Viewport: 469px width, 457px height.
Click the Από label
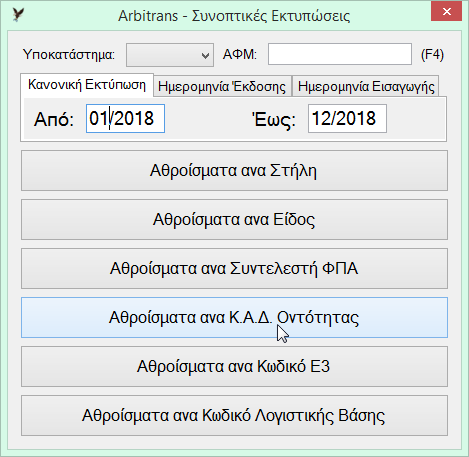(54, 119)
